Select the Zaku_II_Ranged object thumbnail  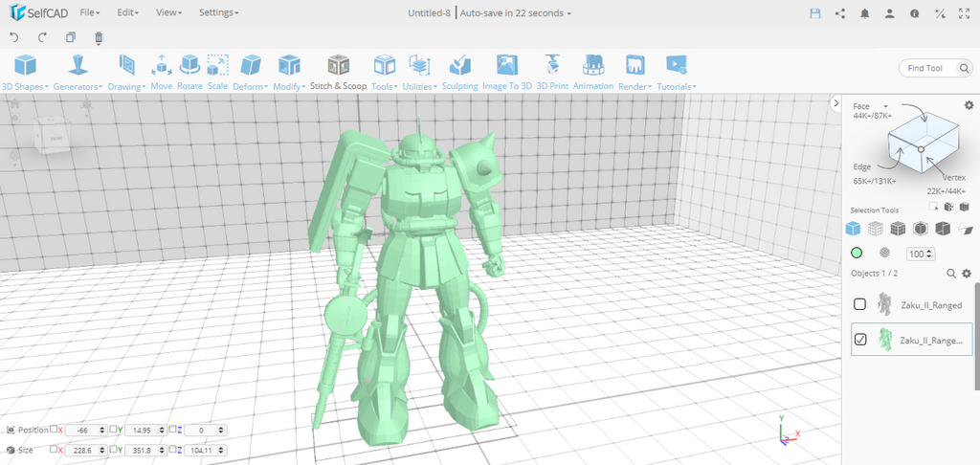883,304
